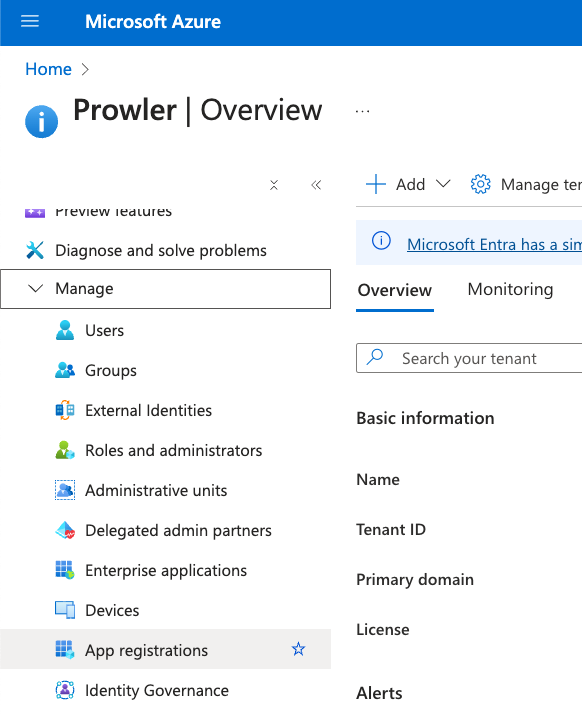This screenshot has width=582, height=714.
Task: Select the Manage section header
Action: coord(165,289)
